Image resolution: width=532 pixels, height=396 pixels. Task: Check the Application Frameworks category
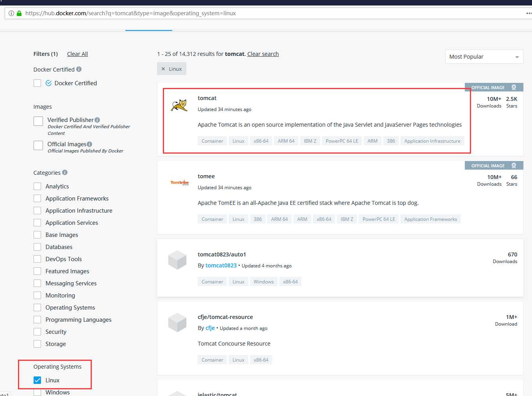pos(37,199)
